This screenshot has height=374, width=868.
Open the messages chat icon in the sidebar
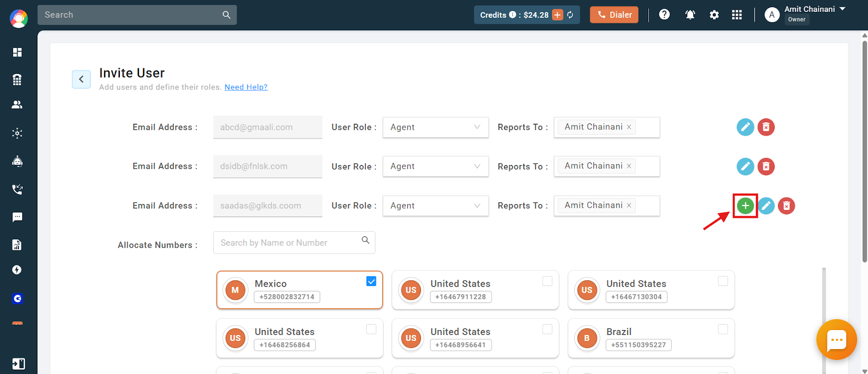pyautogui.click(x=17, y=217)
